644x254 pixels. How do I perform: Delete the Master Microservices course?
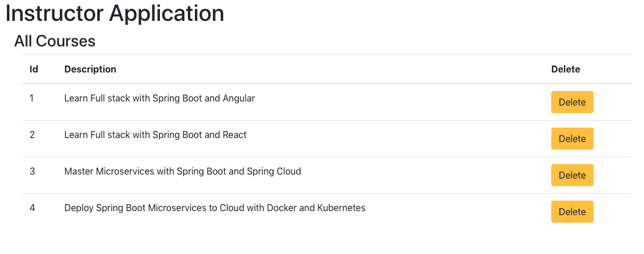572,175
